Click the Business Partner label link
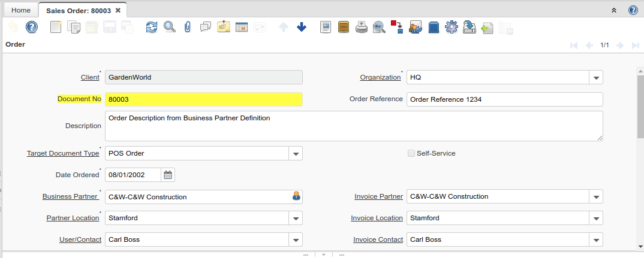The image size is (644, 258). [70, 196]
